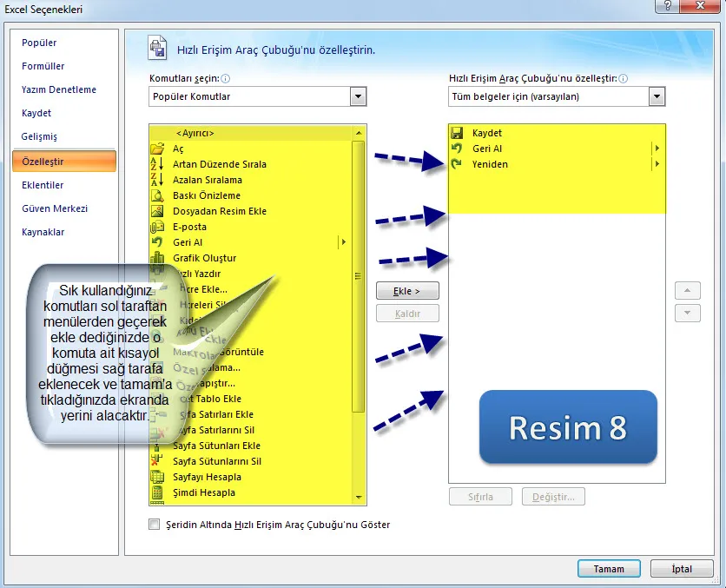This screenshot has width=726, height=588.
Task: Click the E-posta envelope icon
Action: click(x=157, y=227)
